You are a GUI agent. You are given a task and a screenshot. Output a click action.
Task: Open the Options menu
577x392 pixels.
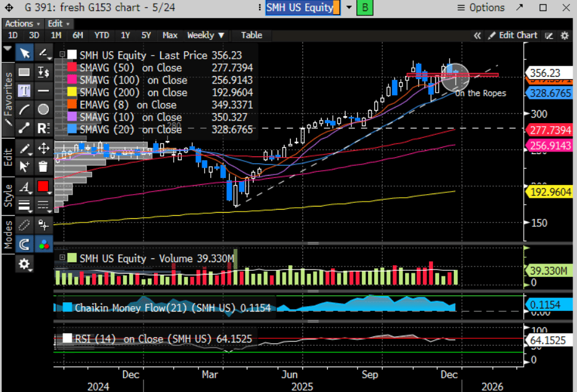pyautogui.click(x=481, y=7)
